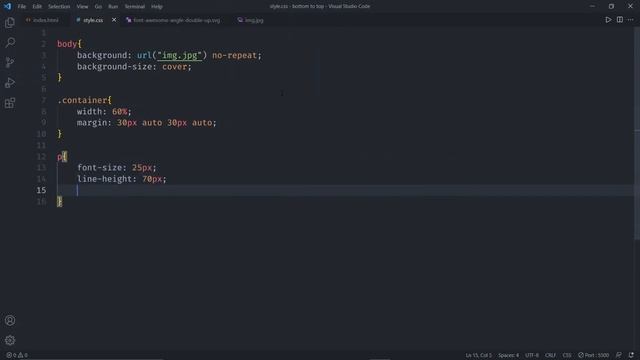640x360 pixels.
Task: Open the Edit menu
Action: tap(37, 7)
